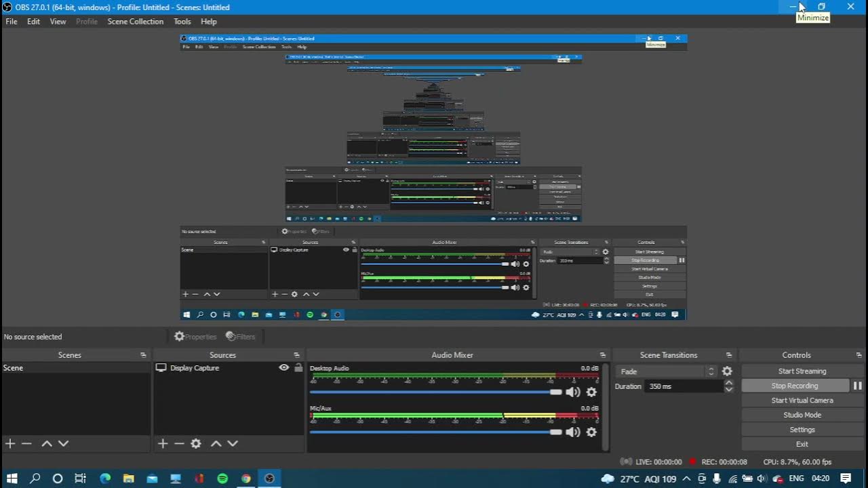The image size is (868, 488).
Task: Add a new scene with the plus icon
Action: coord(10,443)
